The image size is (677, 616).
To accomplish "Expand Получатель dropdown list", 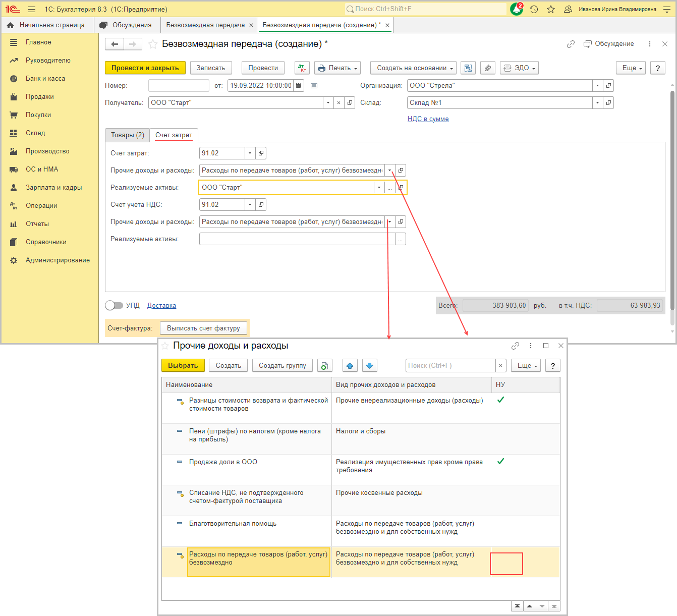I will pos(328,103).
